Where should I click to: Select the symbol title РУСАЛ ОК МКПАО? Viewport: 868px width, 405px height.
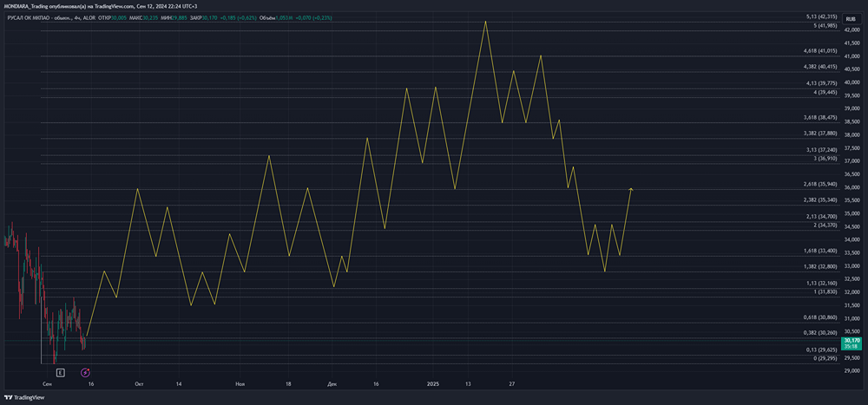tap(28, 17)
